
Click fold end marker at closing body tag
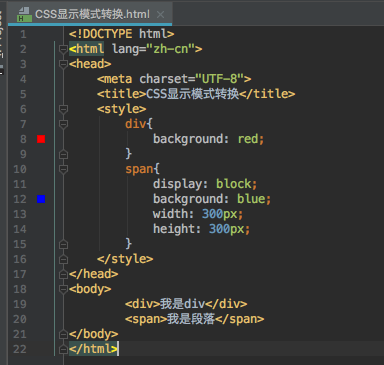63,334
